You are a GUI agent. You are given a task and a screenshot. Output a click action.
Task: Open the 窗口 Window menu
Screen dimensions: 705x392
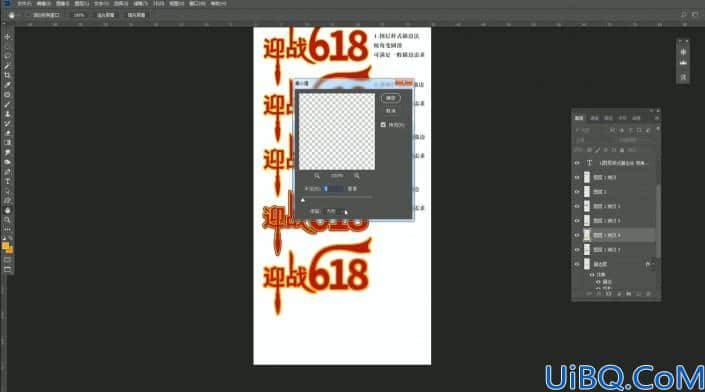[197, 3]
